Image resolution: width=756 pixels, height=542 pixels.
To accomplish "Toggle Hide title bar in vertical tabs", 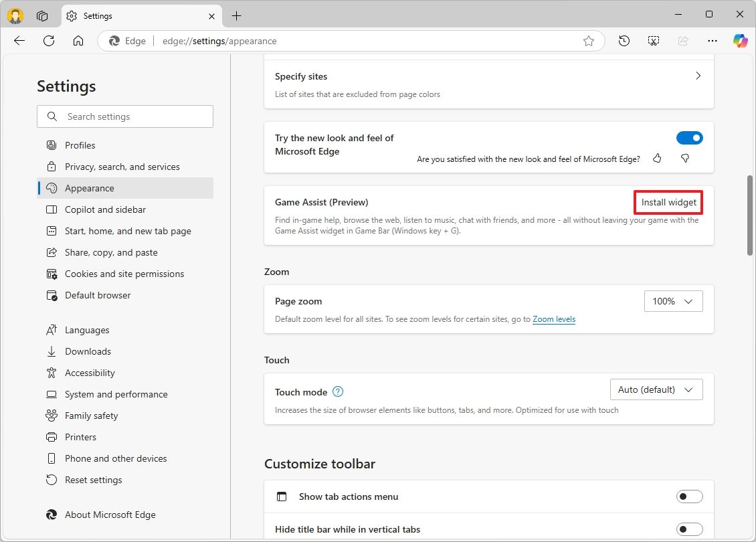I will pos(690,529).
